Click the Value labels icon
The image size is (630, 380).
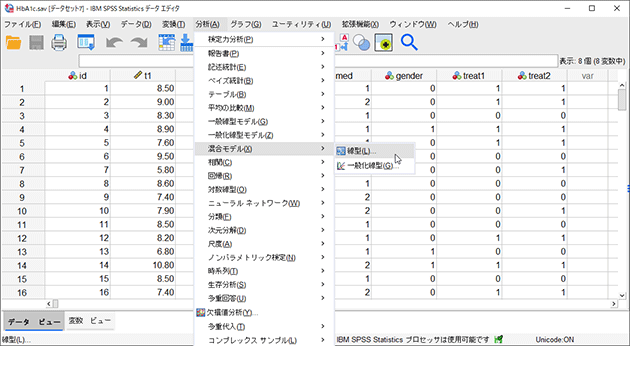point(342,43)
